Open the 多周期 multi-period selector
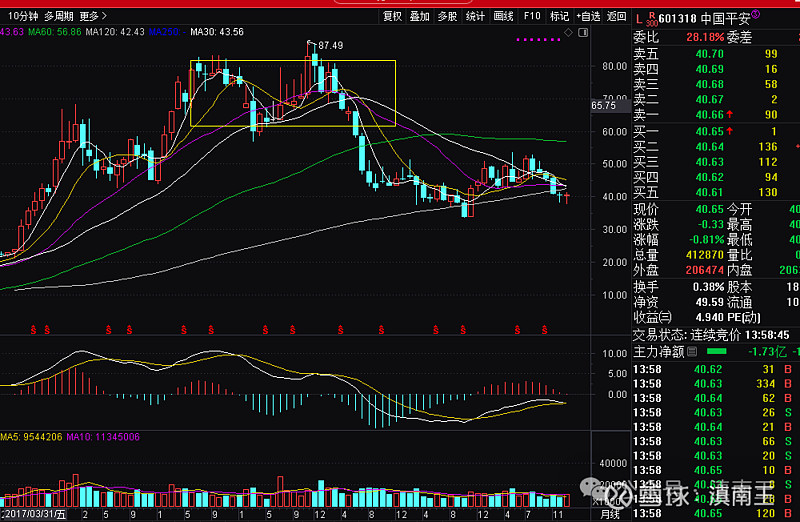 tap(59, 16)
